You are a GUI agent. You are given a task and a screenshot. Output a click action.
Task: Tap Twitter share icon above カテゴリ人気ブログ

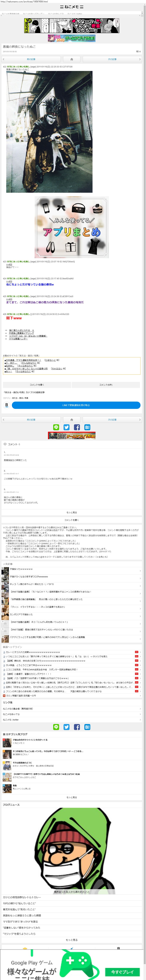(x=67, y=727)
